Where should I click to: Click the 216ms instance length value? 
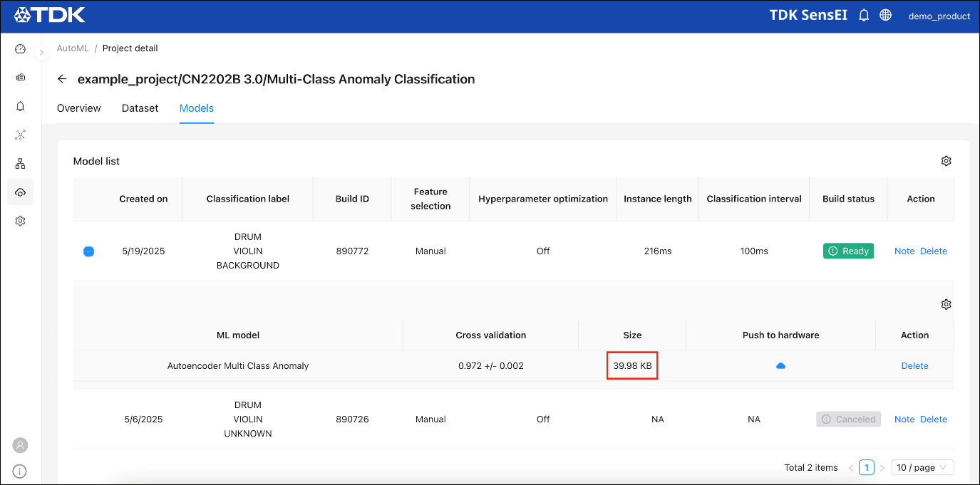click(x=658, y=251)
